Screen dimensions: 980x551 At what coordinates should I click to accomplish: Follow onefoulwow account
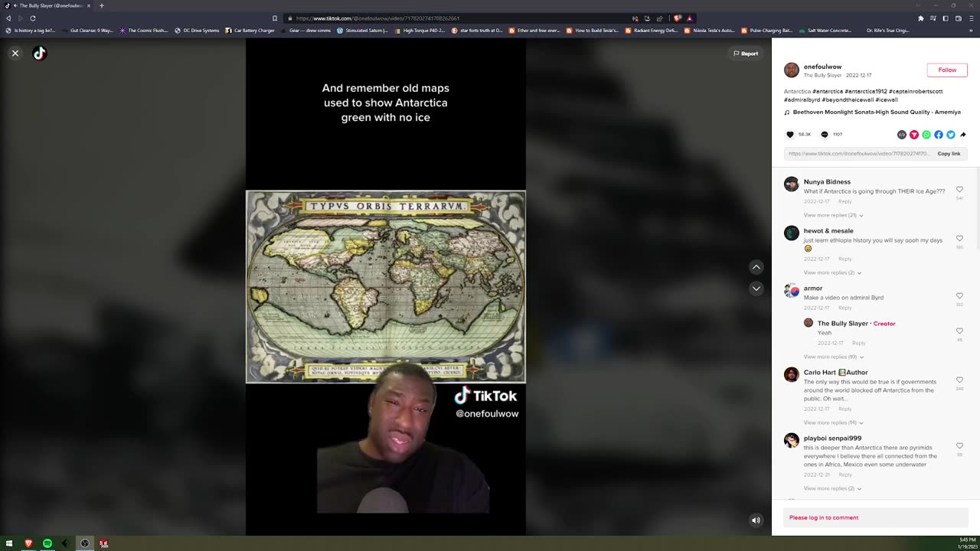[947, 70]
